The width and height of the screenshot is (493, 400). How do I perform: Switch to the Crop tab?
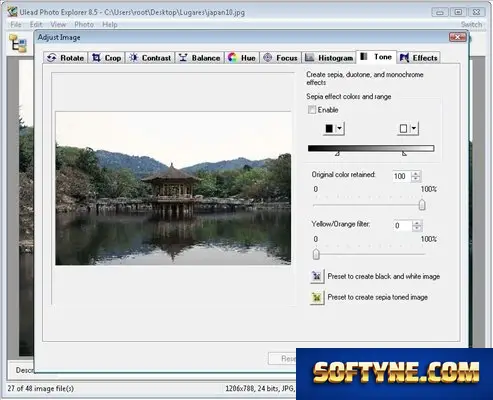(107, 58)
